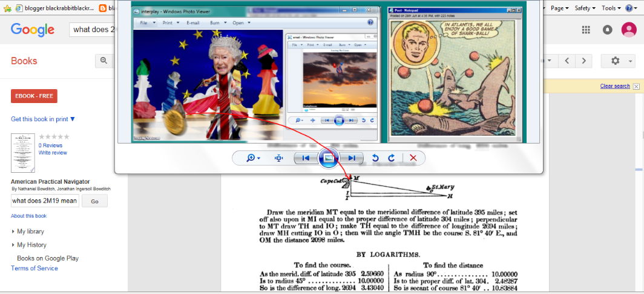This screenshot has height=294, width=644.
Task: Go to previous page in Books
Action: click(567, 61)
